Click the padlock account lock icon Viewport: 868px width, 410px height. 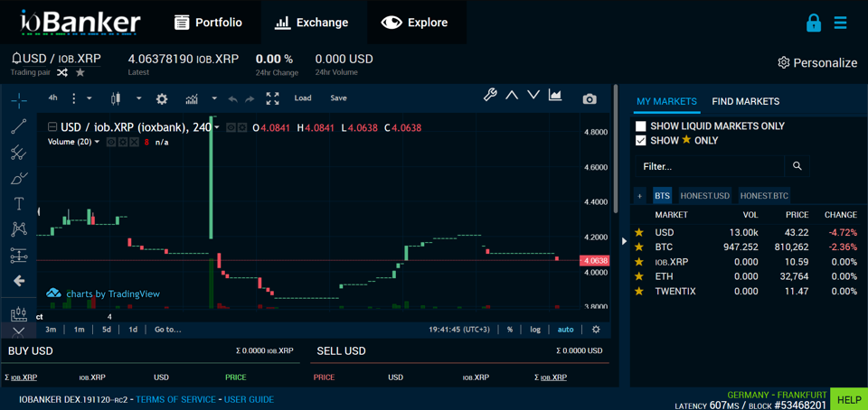pos(813,23)
